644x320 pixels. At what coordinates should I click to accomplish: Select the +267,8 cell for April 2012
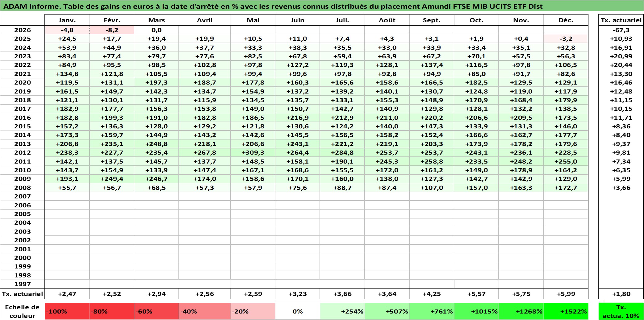[205, 152]
